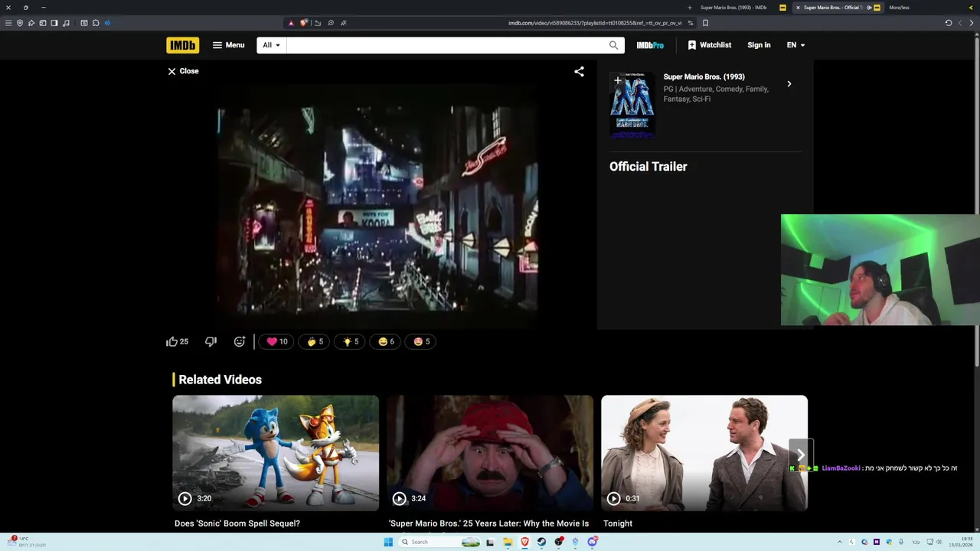
Task: Click play icon on 0:31 Tonight video
Action: (613, 498)
